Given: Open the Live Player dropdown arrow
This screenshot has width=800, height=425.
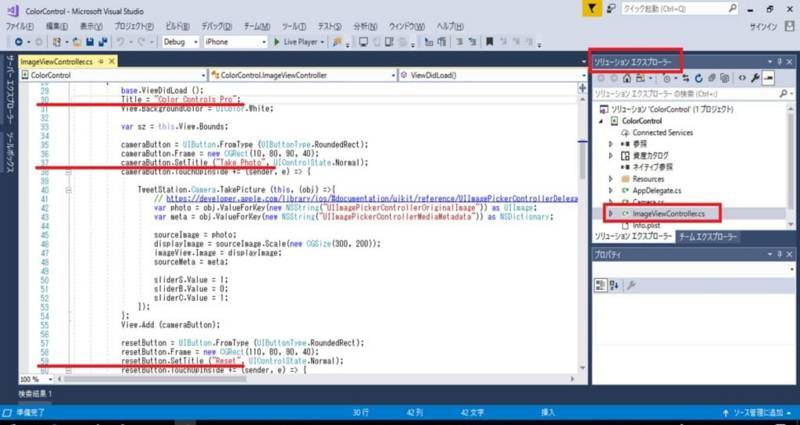Looking at the screenshot, I should click(322, 42).
